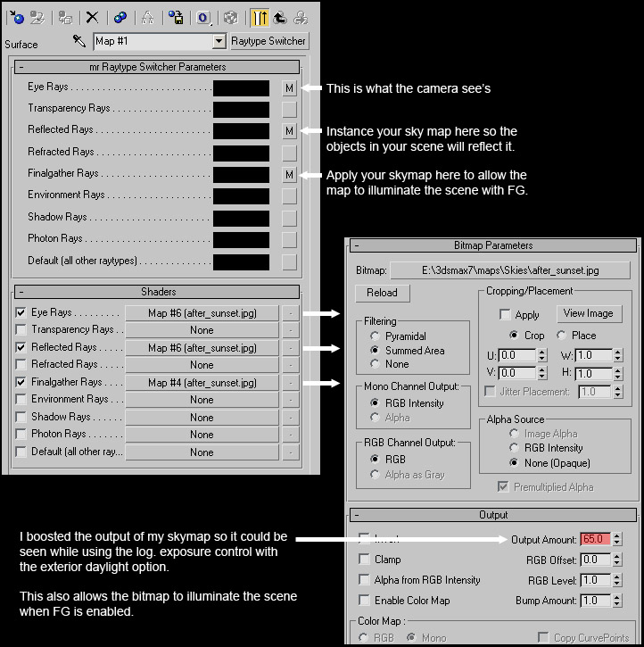Select Pyramidal filtering
Image resolution: width=644 pixels, height=647 pixels.
point(375,336)
